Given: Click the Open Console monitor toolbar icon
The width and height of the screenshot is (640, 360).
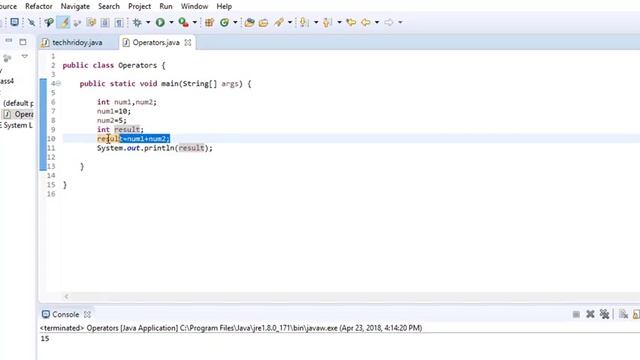Looking at the screenshot, I should coord(14,22).
